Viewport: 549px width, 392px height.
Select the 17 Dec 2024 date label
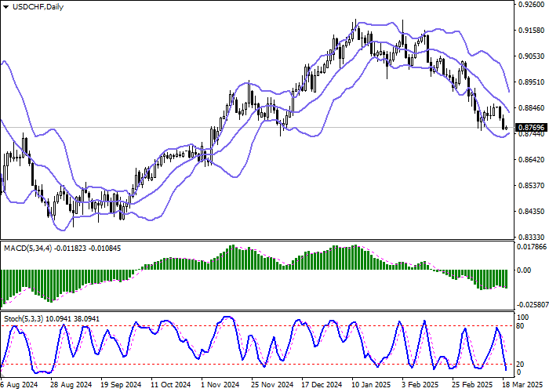[321, 385]
